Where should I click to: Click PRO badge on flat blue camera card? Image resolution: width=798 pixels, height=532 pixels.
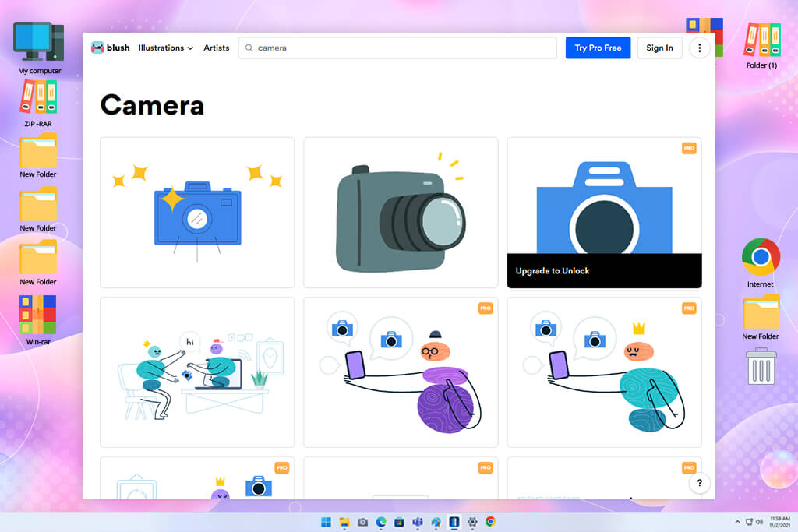point(689,148)
